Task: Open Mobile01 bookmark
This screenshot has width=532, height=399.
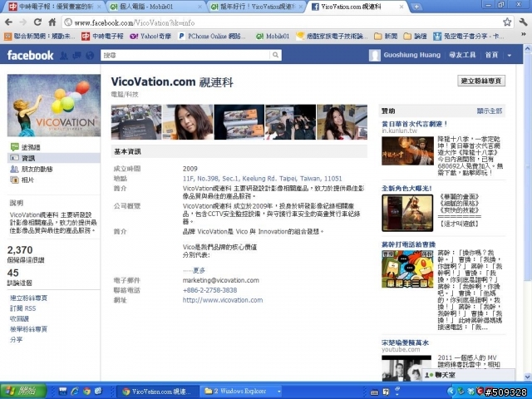Action: click(x=273, y=36)
